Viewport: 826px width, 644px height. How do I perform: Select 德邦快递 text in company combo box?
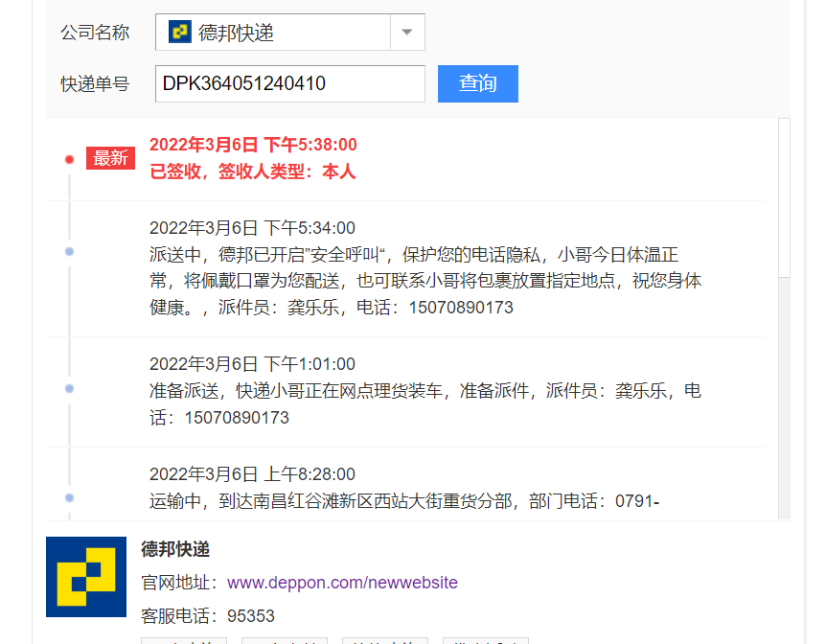pyautogui.click(x=236, y=33)
